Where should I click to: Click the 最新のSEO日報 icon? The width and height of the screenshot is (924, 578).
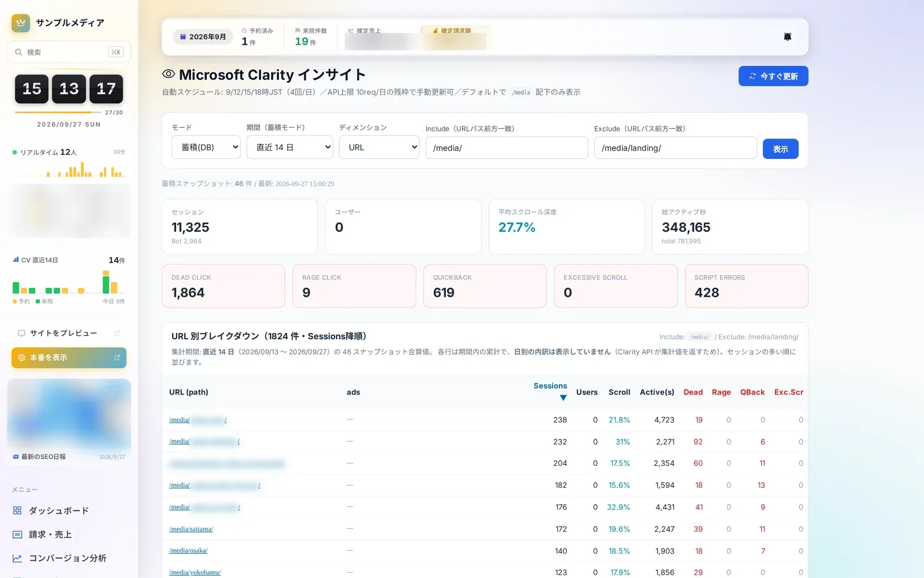[x=16, y=457]
